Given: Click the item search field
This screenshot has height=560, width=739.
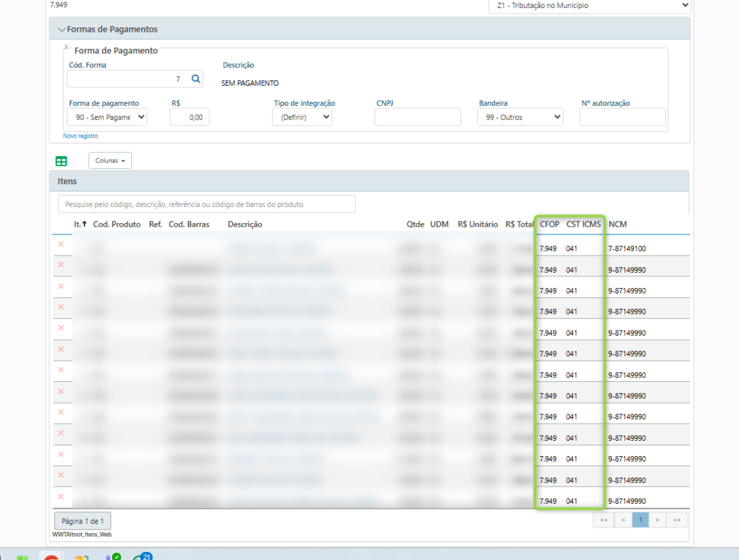Looking at the screenshot, I should (x=206, y=204).
